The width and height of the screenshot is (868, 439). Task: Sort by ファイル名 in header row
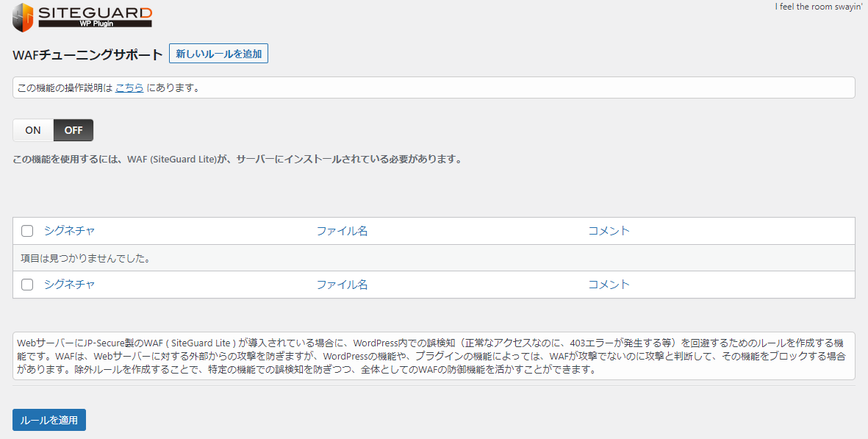[x=342, y=231]
